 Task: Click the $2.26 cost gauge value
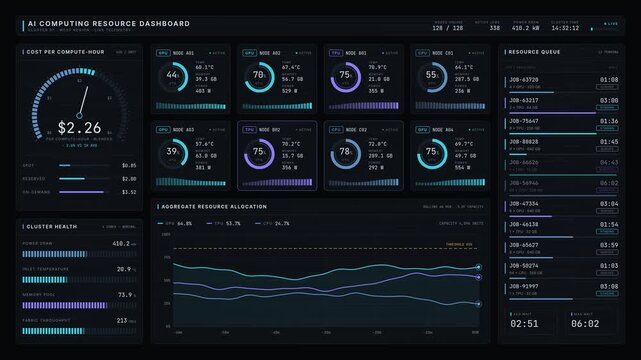point(79,128)
